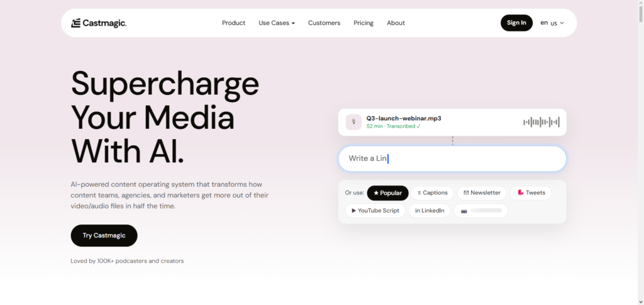The image size is (644, 305).
Task: Choose the Captions chip
Action: click(433, 193)
